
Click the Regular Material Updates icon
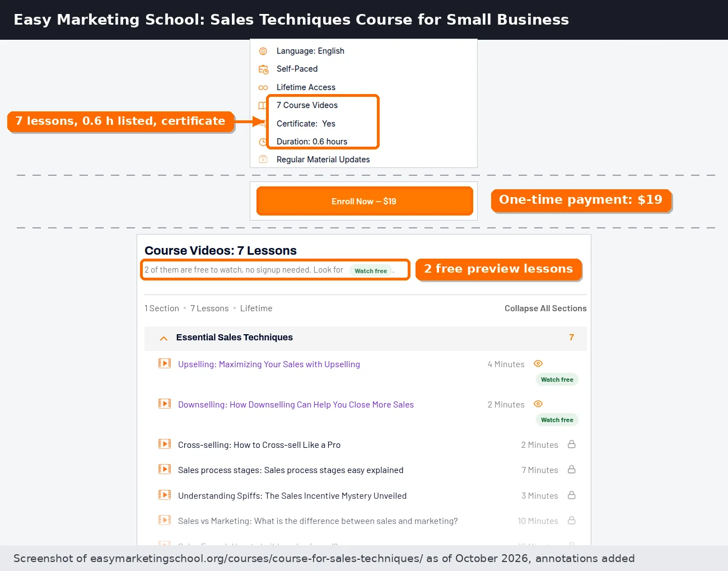tap(263, 160)
